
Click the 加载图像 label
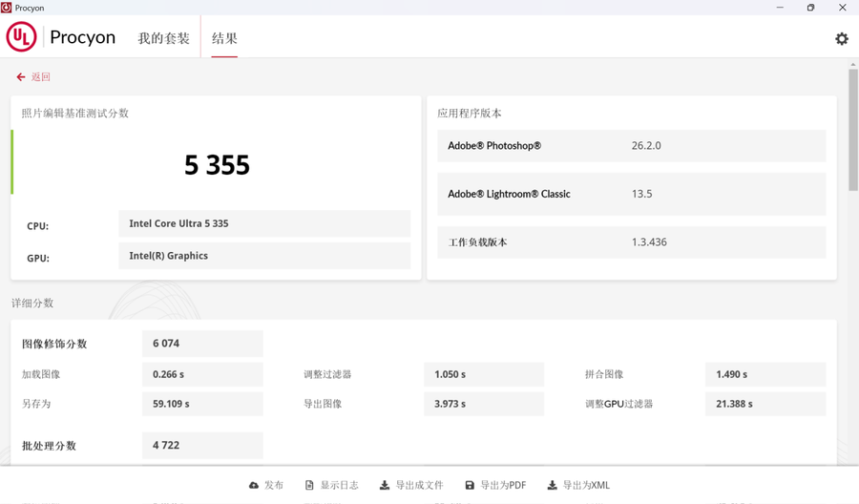[x=41, y=374]
